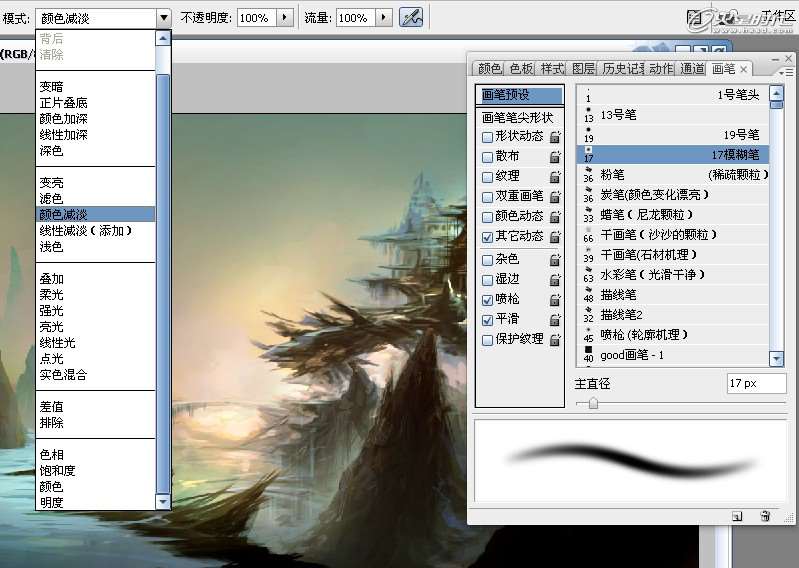
Task: Choose 柔光 blend mode
Action: tap(95, 294)
